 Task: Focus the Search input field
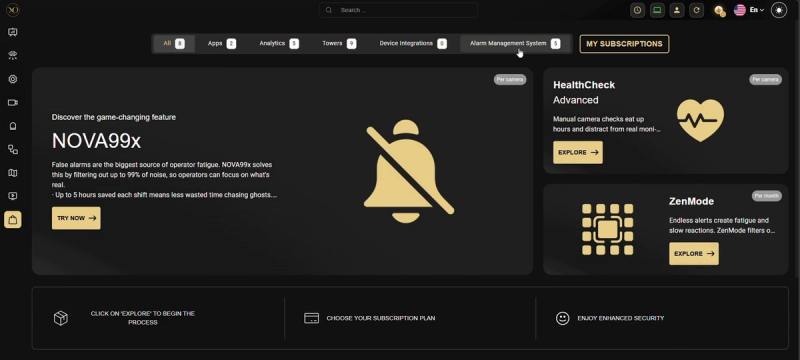(398, 10)
